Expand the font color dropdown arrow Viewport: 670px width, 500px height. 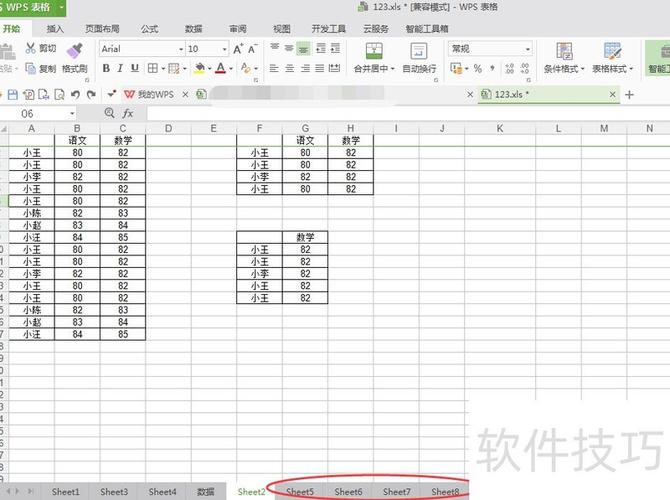(x=231, y=68)
